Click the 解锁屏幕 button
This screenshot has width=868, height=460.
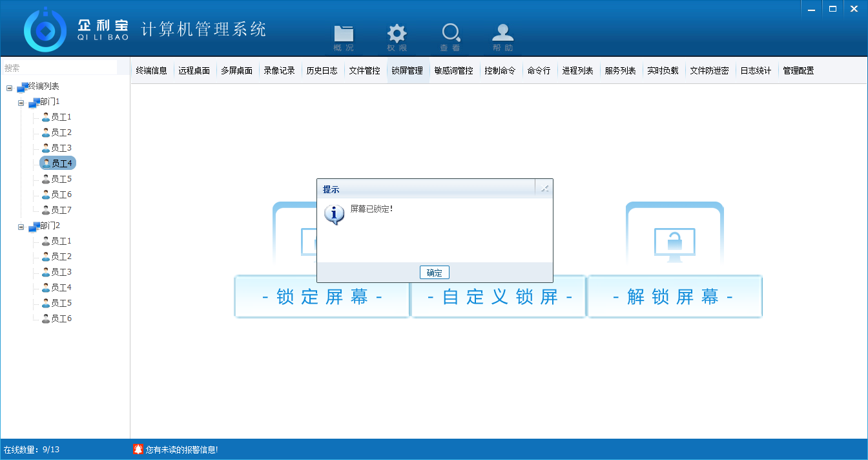click(x=674, y=297)
